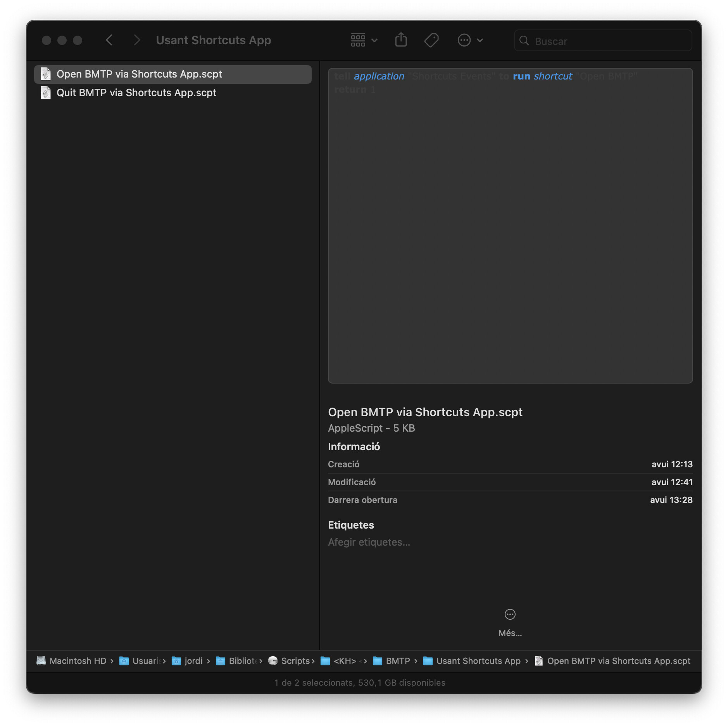Click the Macintosh HD disk icon
Screen dimensions: 728x726
tap(41, 661)
